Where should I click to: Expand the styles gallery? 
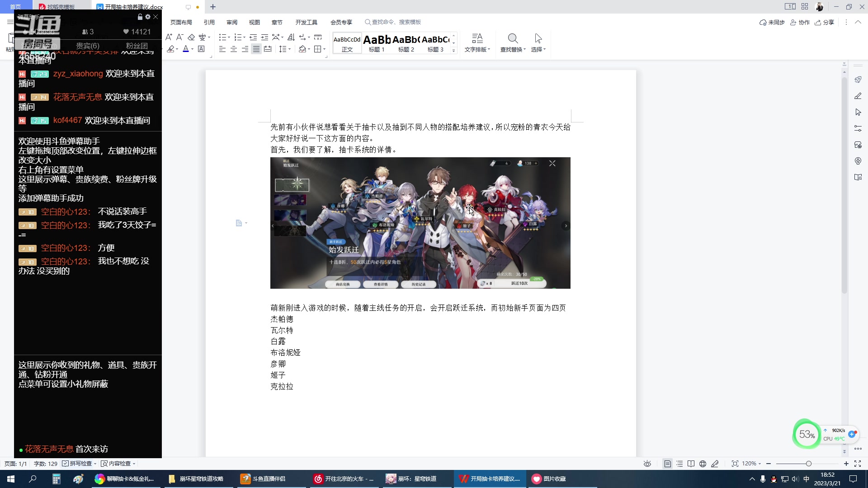coord(453,51)
